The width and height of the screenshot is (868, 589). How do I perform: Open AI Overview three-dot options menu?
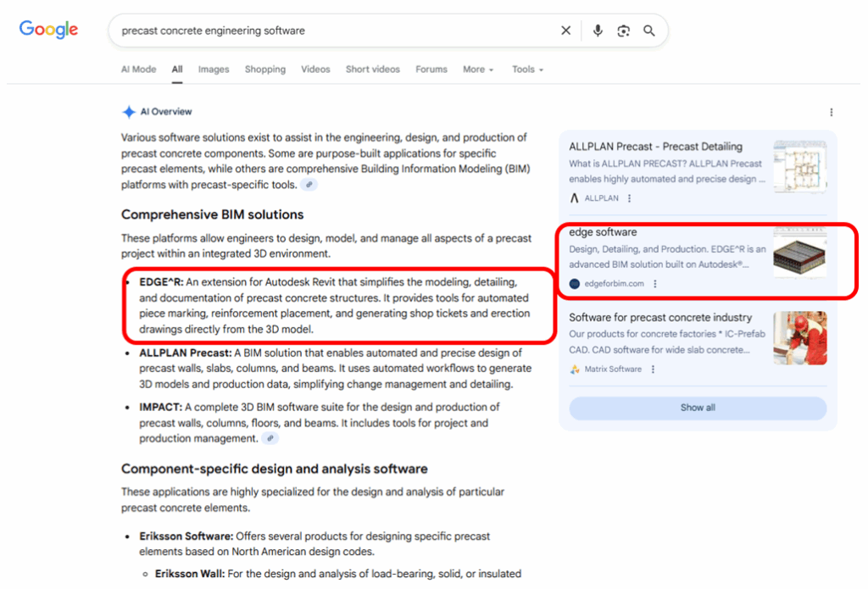[x=831, y=113]
